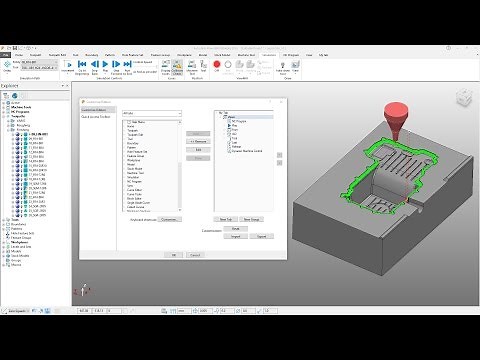Click globe icon in Explorer toolbar
The height and width of the screenshot is (360, 480).
coord(15,96)
